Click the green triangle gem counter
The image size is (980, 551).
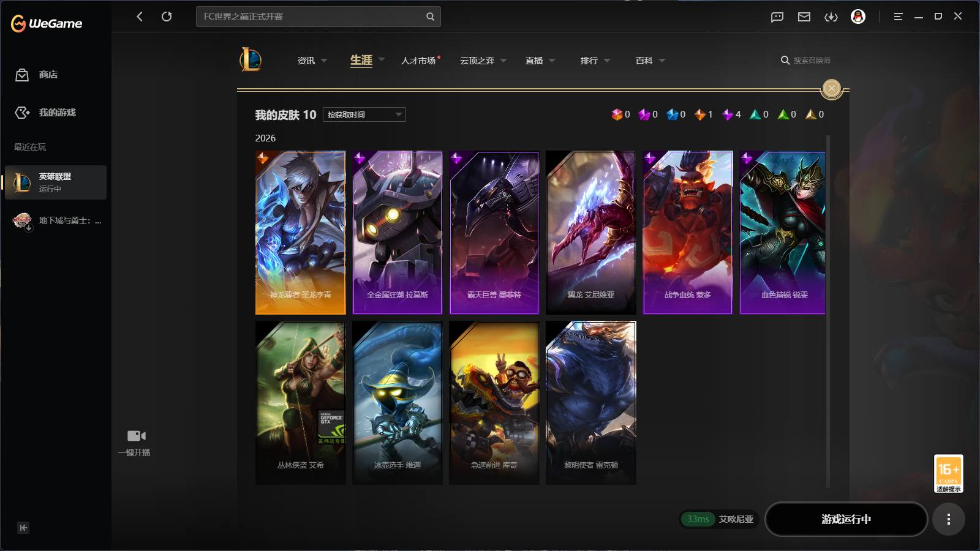(787, 114)
